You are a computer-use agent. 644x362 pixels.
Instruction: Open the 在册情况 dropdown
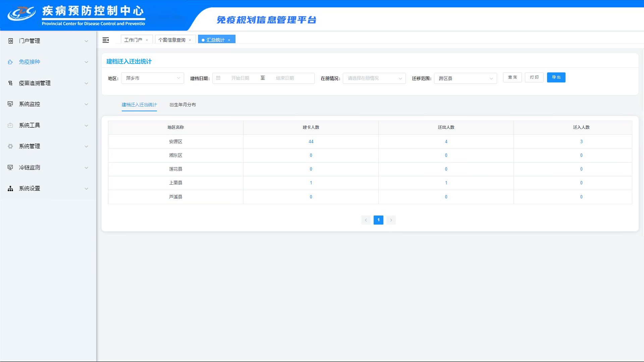(374, 78)
